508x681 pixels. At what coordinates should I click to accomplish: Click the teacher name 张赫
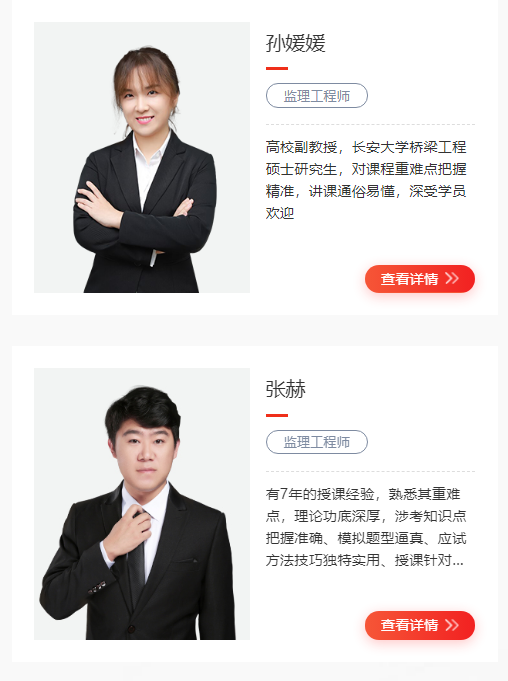click(x=286, y=389)
